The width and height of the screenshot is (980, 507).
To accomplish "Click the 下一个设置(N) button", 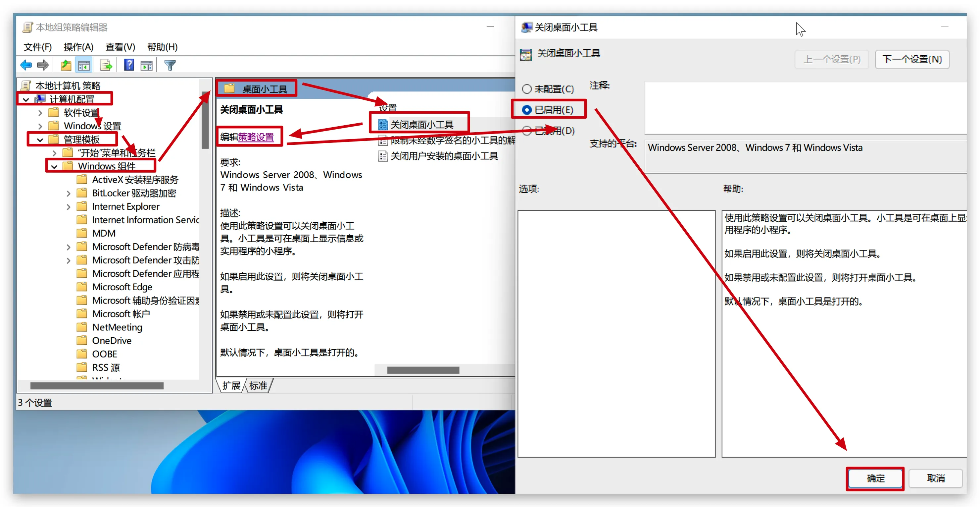I will pos(912,59).
